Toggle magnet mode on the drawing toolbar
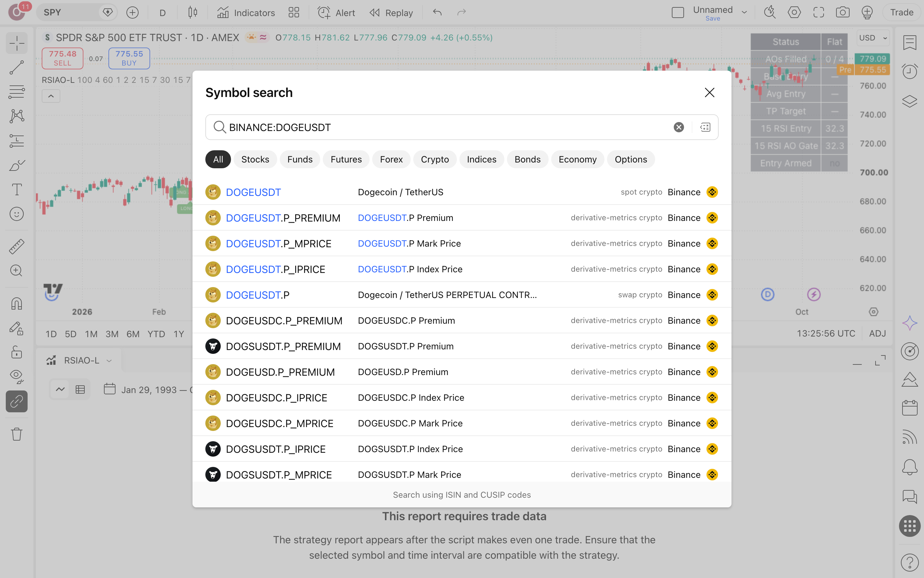 pyautogui.click(x=17, y=304)
